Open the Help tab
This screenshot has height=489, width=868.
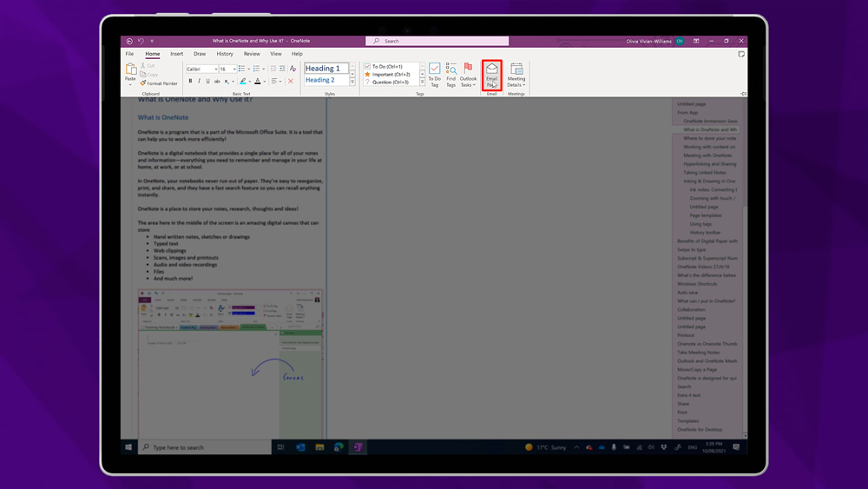(x=297, y=54)
